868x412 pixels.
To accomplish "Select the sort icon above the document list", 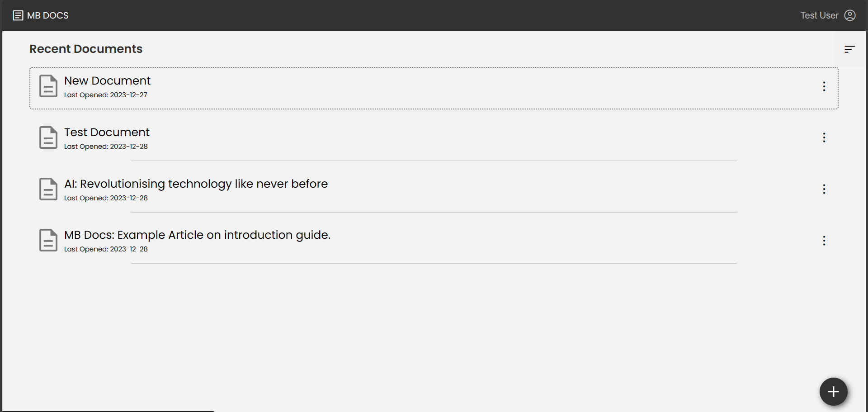I will coord(849,49).
